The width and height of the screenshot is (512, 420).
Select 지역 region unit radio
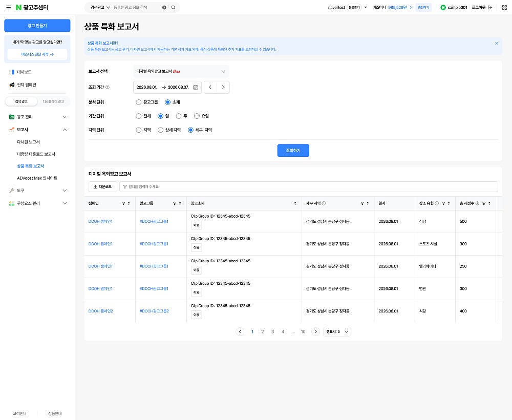point(138,130)
